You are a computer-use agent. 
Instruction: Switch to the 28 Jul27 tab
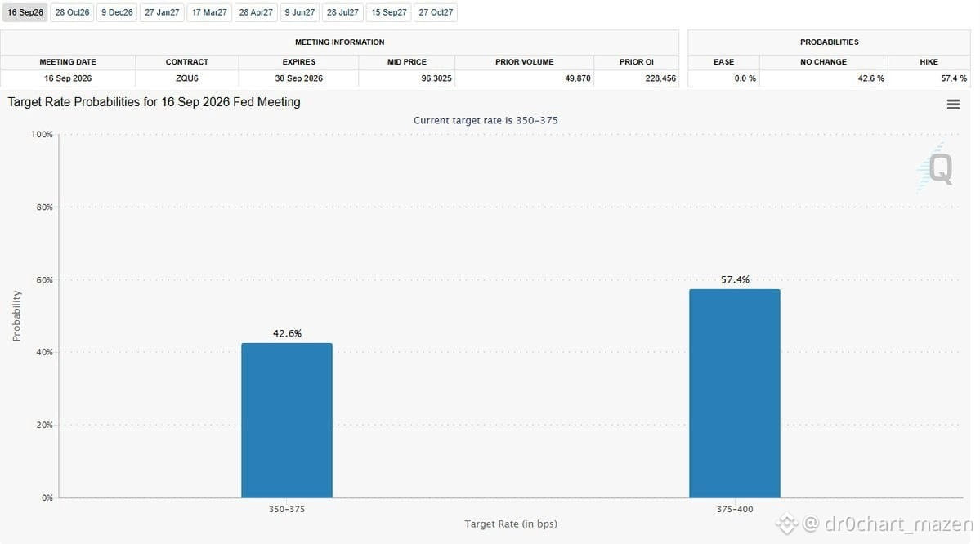pos(342,12)
